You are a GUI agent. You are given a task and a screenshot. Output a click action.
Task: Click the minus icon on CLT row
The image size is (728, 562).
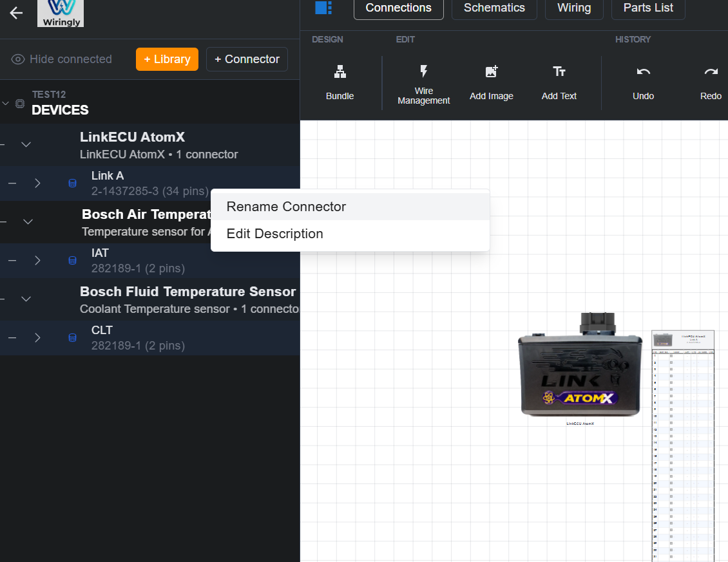tap(12, 337)
